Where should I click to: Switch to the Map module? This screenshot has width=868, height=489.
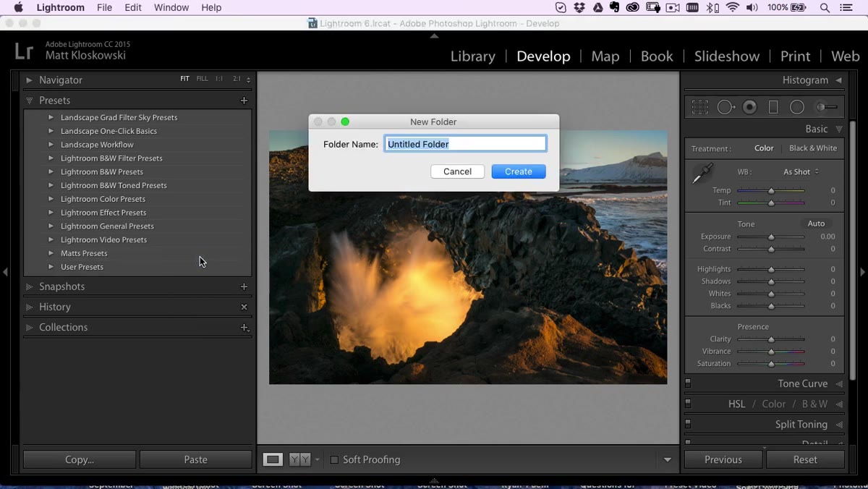point(605,56)
